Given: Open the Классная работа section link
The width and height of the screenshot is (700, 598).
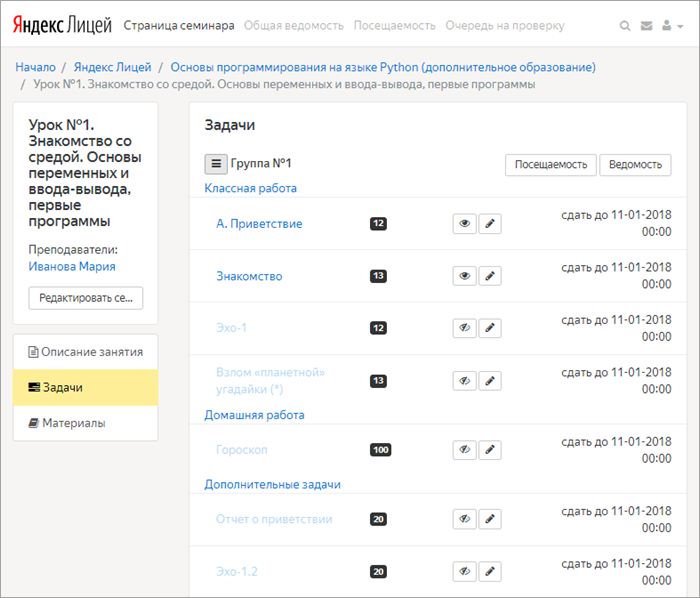Looking at the screenshot, I should (250, 188).
